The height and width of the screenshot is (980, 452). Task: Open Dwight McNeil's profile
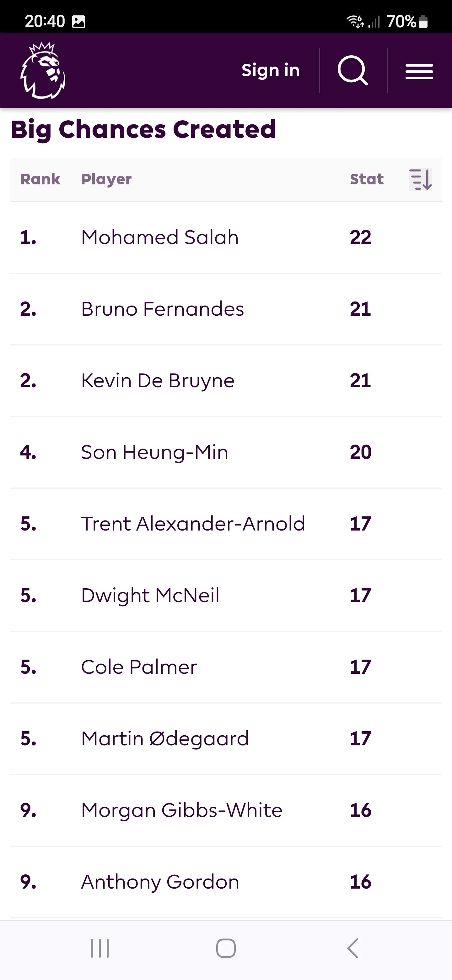coord(150,595)
